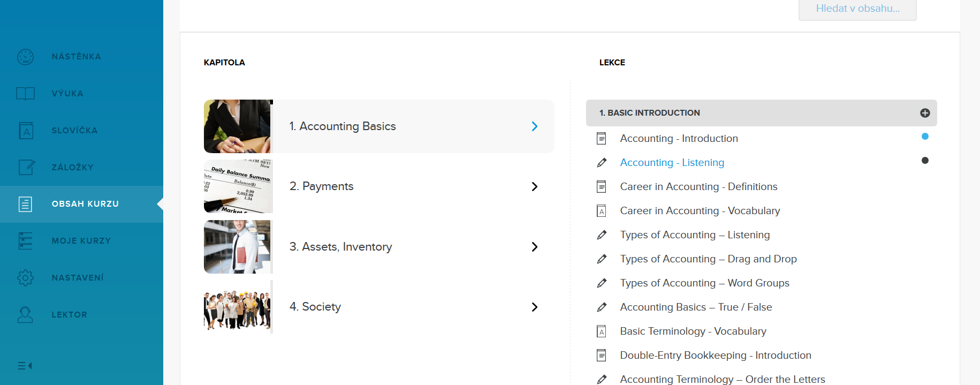Open Career in Accounting - Vocabulary lesson

(x=700, y=211)
